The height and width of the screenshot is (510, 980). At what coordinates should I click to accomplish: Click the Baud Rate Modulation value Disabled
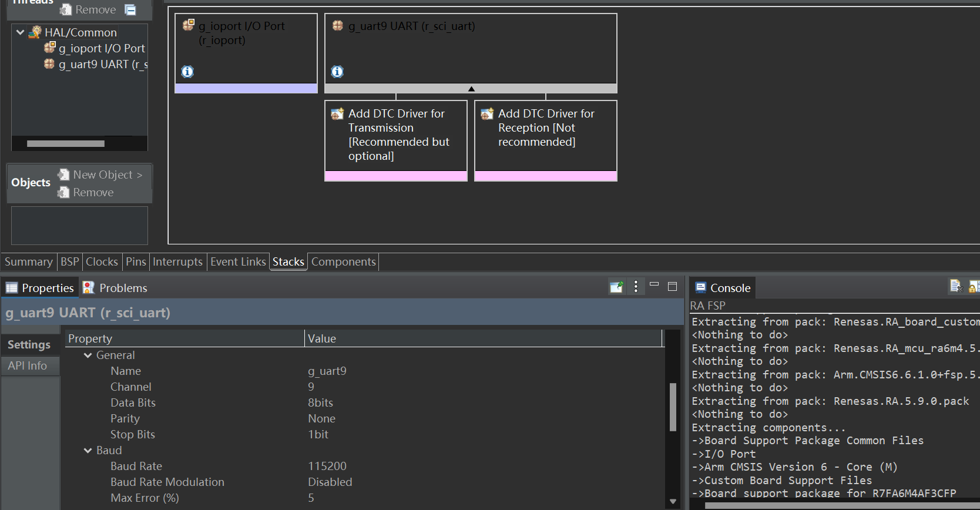coord(330,482)
